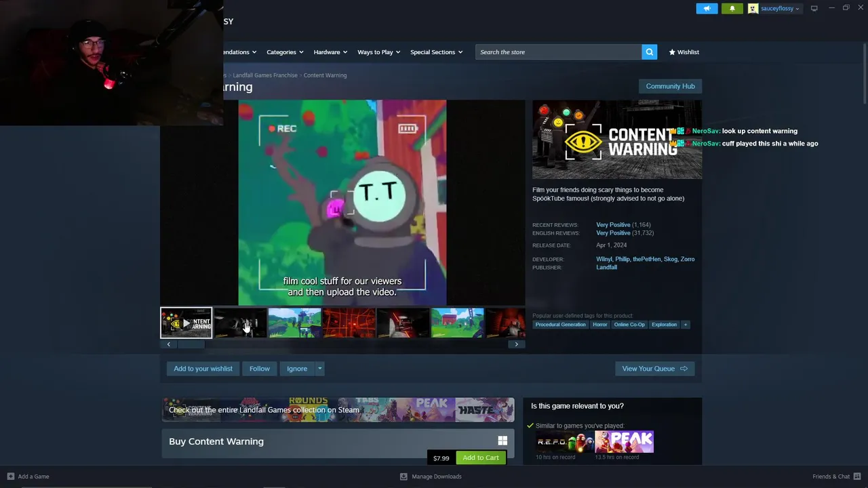
Task: Select the Procedural Generation tag
Action: 560,325
